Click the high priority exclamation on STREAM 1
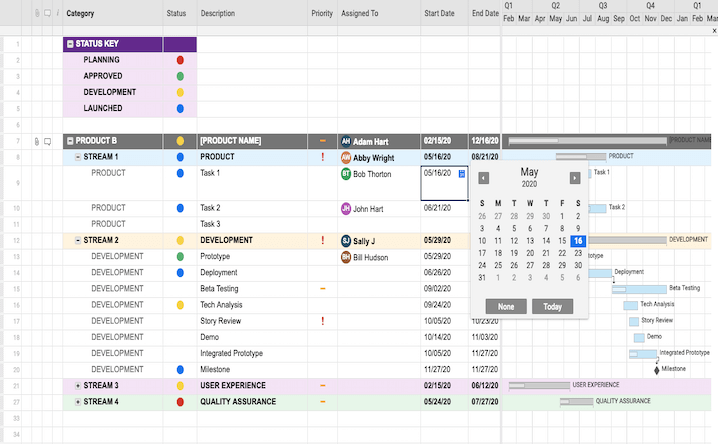The height and width of the screenshot is (444, 718). pos(322,157)
